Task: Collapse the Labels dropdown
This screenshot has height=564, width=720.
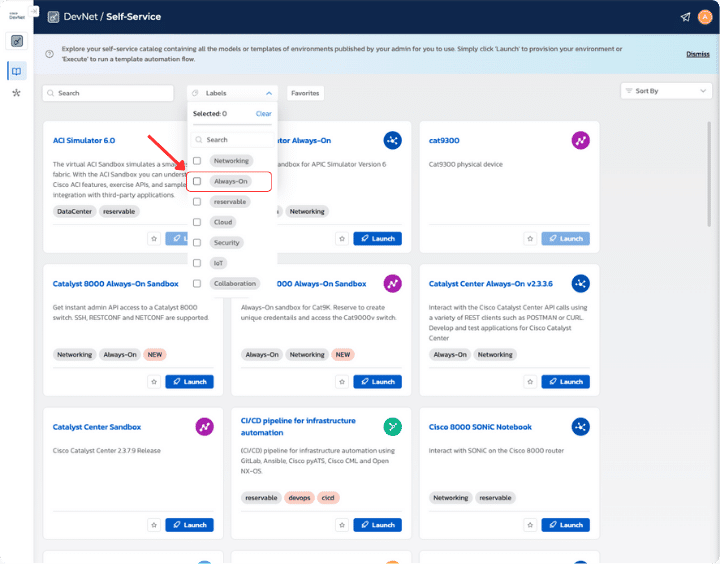Action: pyautogui.click(x=232, y=93)
